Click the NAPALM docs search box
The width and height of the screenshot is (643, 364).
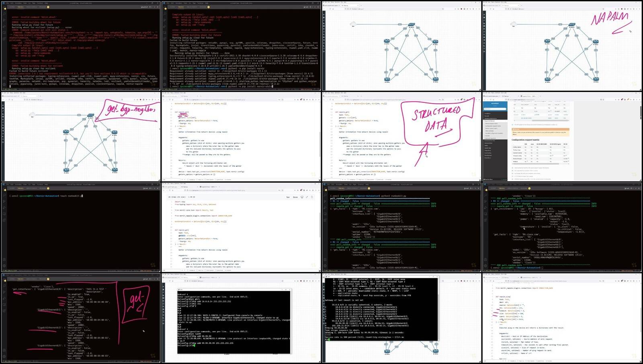pos(495,109)
